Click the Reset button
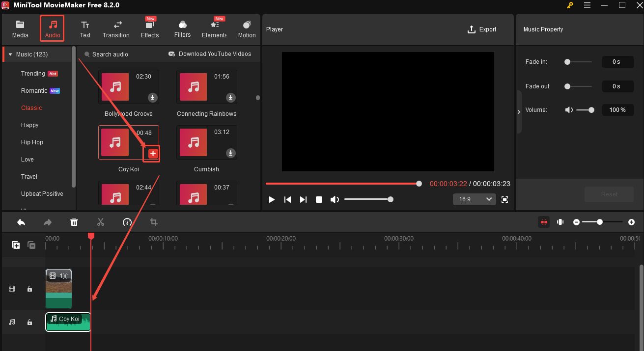The image size is (644, 351). (609, 194)
